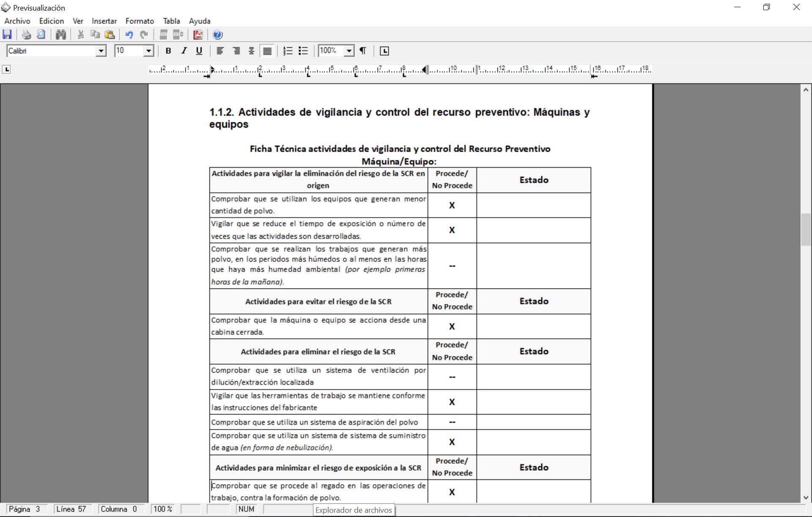This screenshot has width=812, height=517.
Task: Click the tab stop icon in formatting toolbar
Action: 384,51
